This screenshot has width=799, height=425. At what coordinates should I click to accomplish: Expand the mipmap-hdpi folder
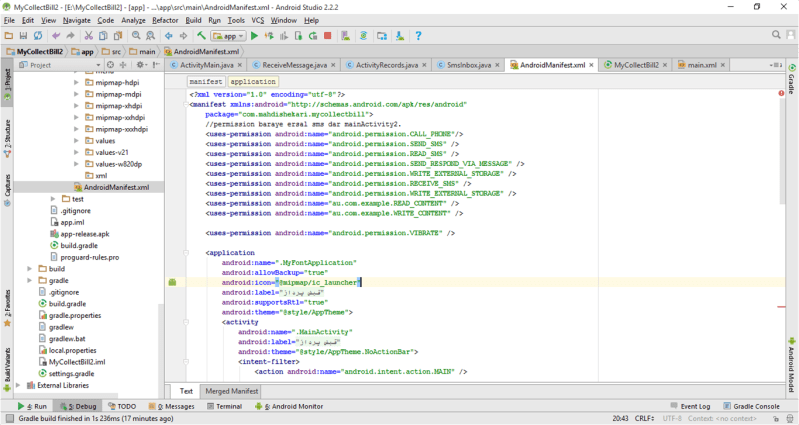(x=76, y=83)
